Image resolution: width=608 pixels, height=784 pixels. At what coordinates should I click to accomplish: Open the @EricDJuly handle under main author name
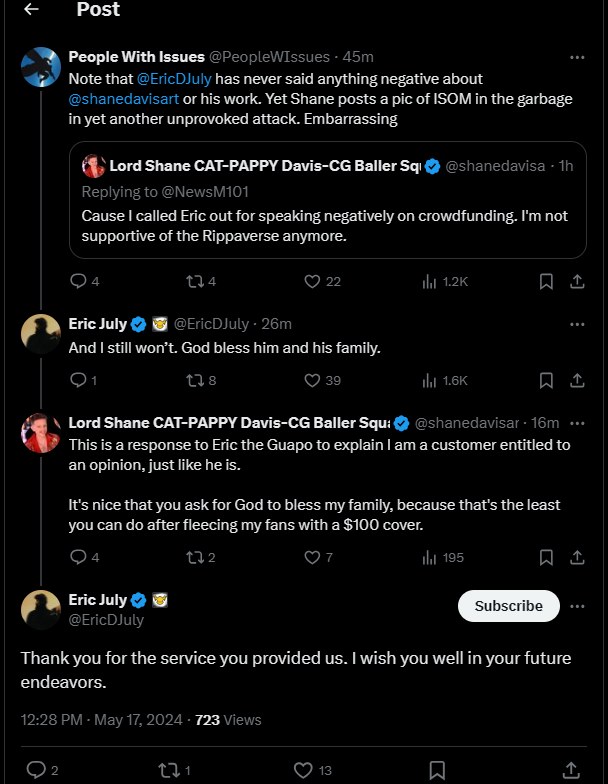tap(106, 620)
